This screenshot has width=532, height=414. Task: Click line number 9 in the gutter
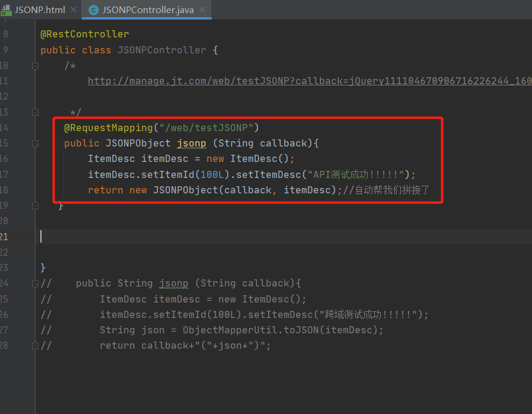point(5,50)
